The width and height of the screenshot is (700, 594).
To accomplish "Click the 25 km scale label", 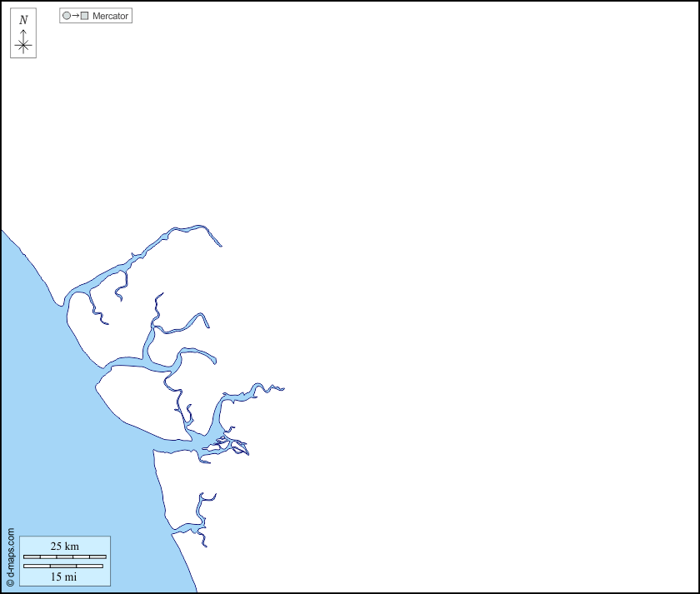I will click(64, 546).
